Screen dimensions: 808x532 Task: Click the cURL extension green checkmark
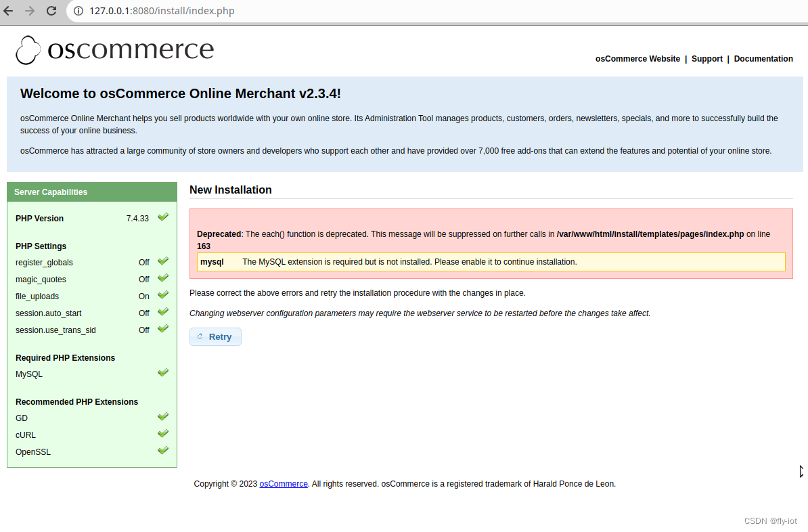163,434
